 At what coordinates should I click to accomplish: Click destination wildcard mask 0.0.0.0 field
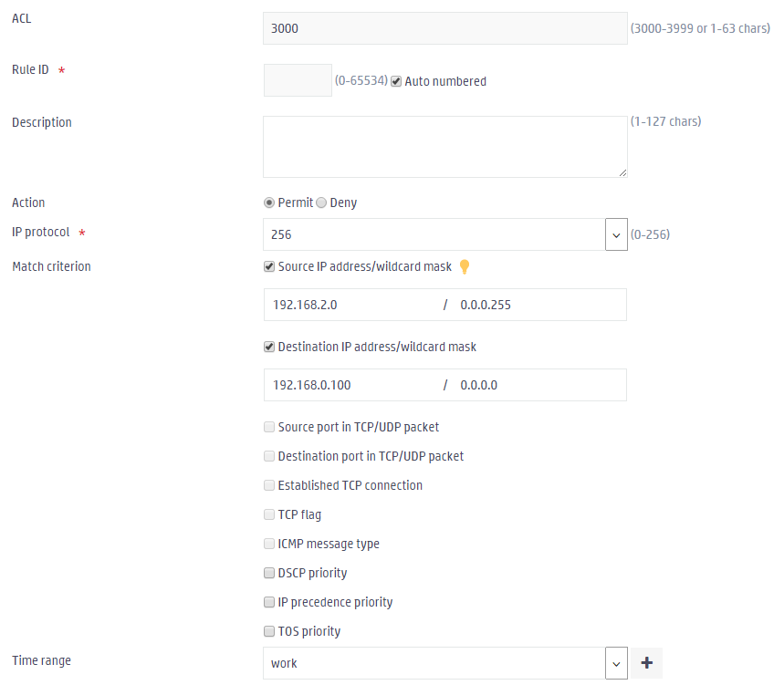(x=540, y=385)
